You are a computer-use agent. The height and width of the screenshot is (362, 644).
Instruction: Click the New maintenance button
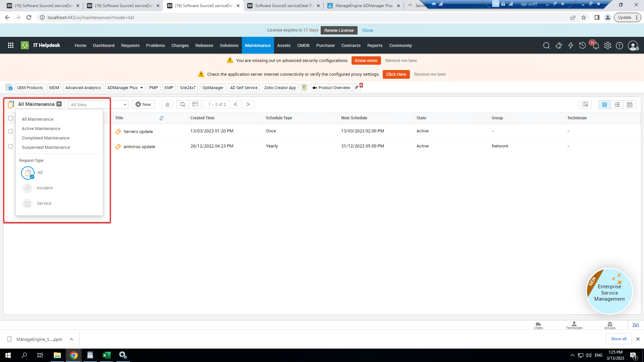(x=143, y=105)
